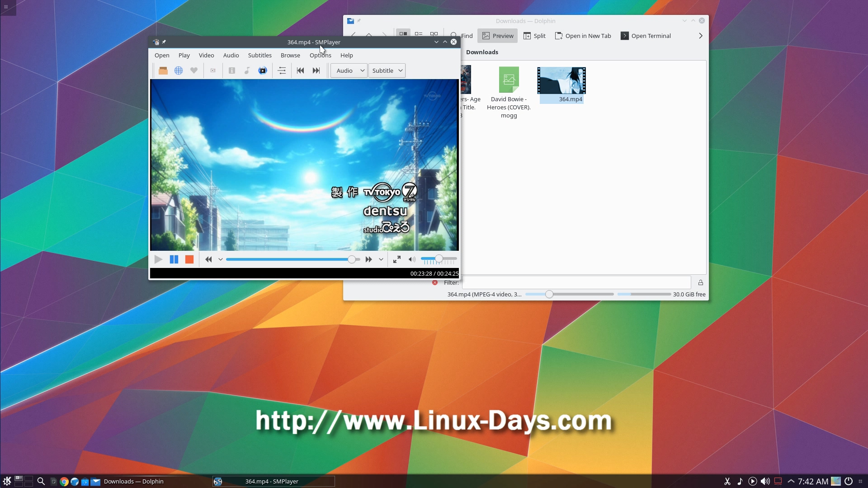The image size is (868, 488).
Task: Show file info with the information icon
Action: tap(232, 70)
